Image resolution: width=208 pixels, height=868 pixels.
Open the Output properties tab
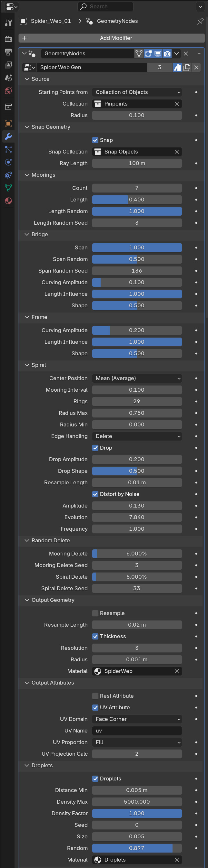pos(8,52)
